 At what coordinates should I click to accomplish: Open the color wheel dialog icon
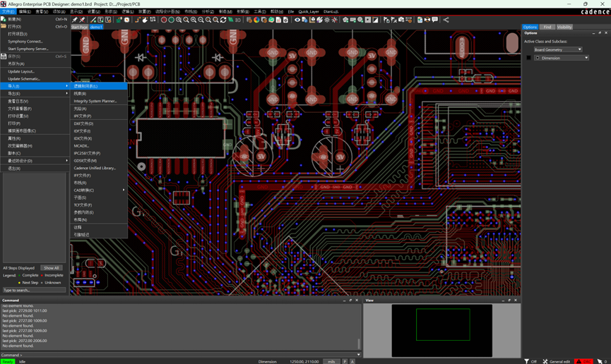point(256,20)
